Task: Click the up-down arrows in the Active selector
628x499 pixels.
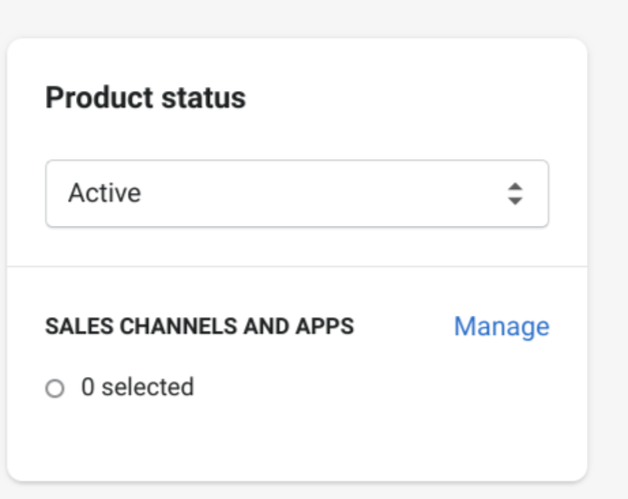Action: pyautogui.click(x=515, y=193)
